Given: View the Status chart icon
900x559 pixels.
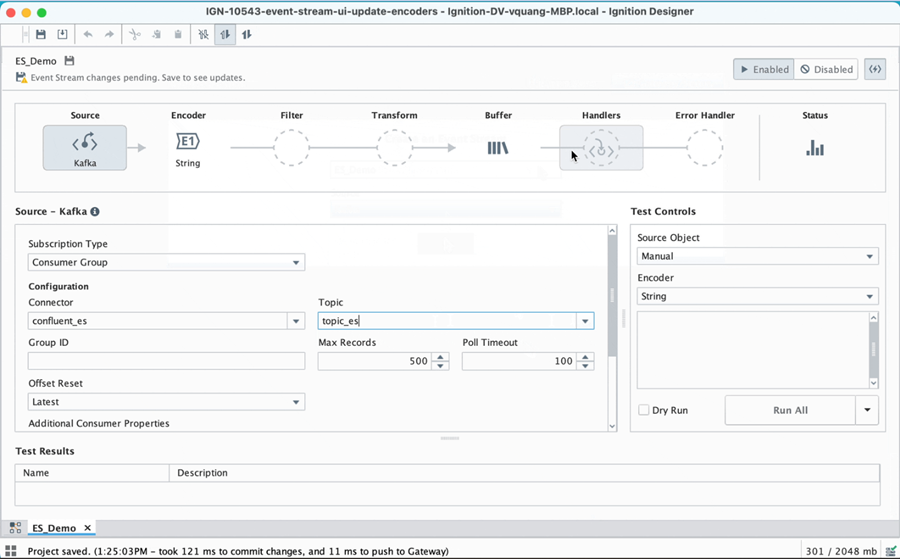Looking at the screenshot, I should [815, 148].
